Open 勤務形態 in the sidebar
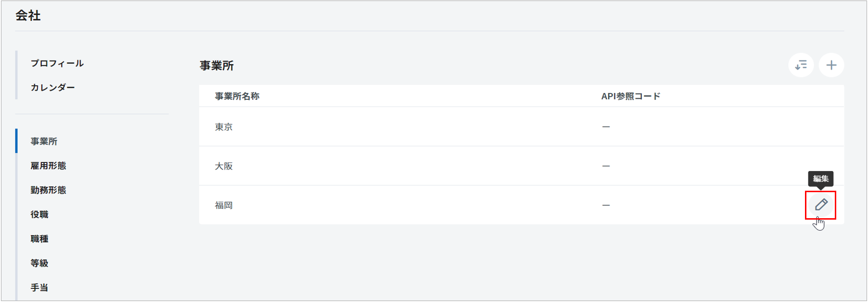 coord(48,190)
